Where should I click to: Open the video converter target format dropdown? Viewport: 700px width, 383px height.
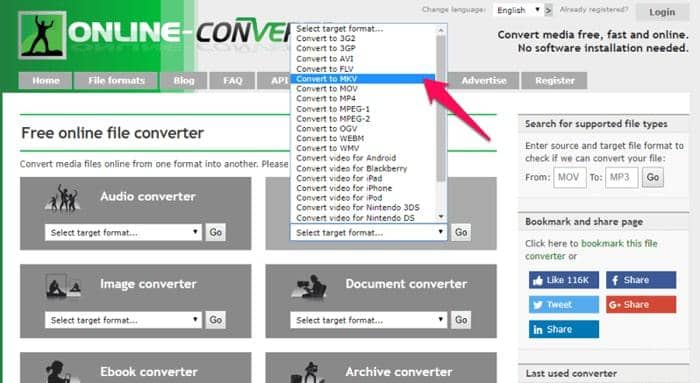point(368,233)
